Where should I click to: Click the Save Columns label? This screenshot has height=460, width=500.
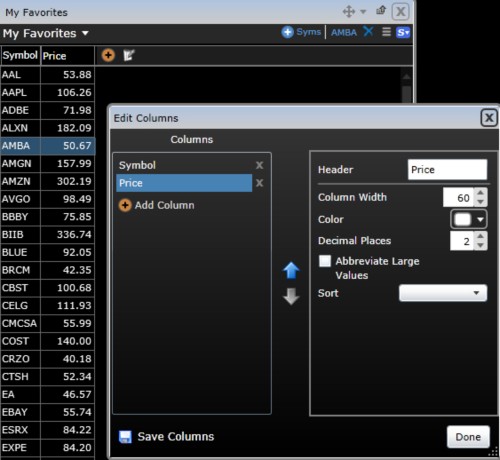(176, 437)
